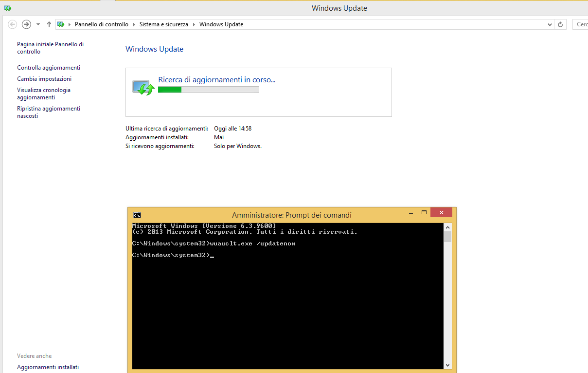
Task: Click the '(c) 2013 Microsoft Corporation' line
Action: 245,232
